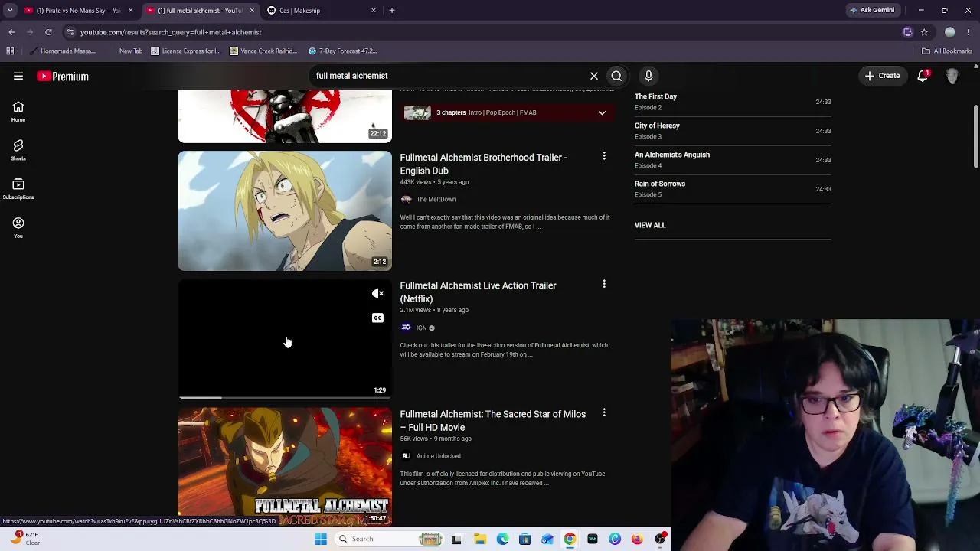
Task: Play episode An Alchemist's Anguish
Action: coord(733,160)
